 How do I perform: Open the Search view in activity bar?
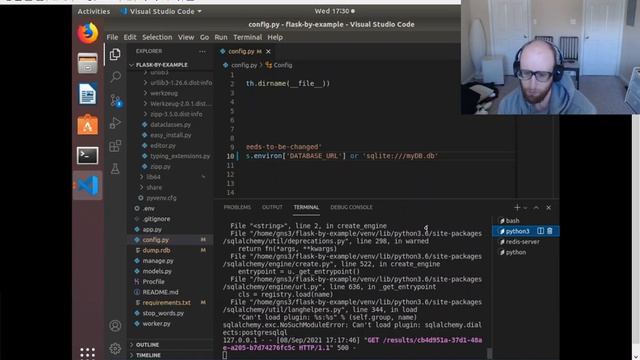click(116, 77)
